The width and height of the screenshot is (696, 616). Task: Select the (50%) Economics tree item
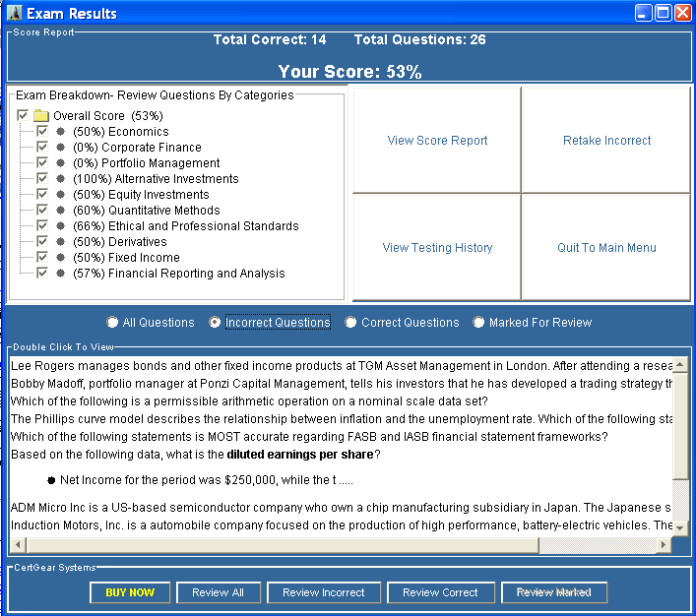coord(121,131)
